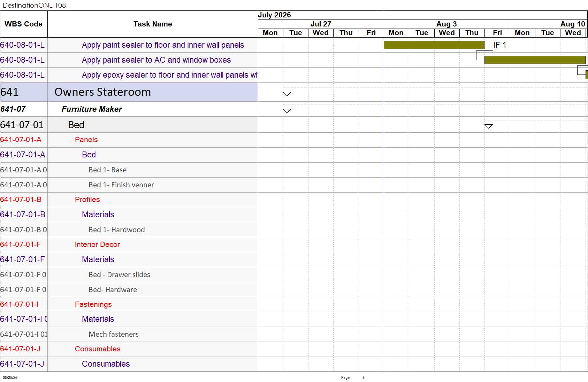Click the Owners Stateroom summary triangle marker
This screenshot has height=382, width=588.
(287, 94)
